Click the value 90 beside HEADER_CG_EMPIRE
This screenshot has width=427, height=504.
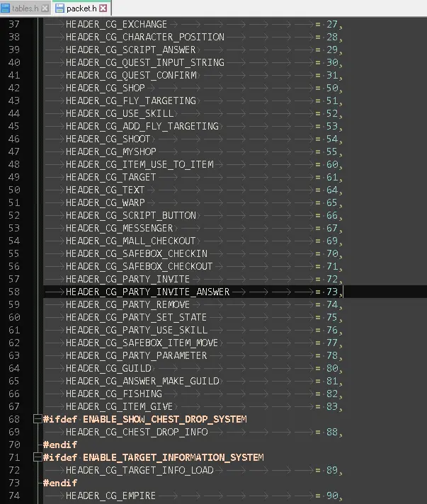click(x=331, y=496)
